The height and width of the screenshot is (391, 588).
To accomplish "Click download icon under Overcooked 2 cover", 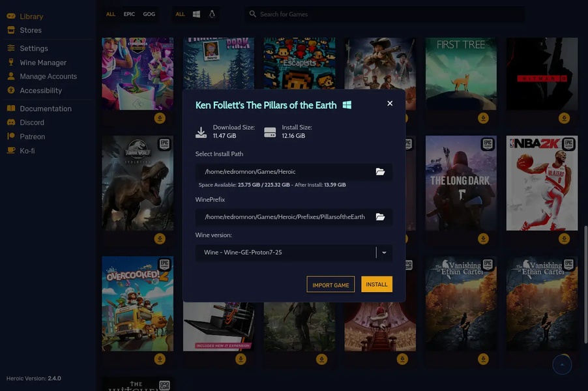I will coord(160,359).
